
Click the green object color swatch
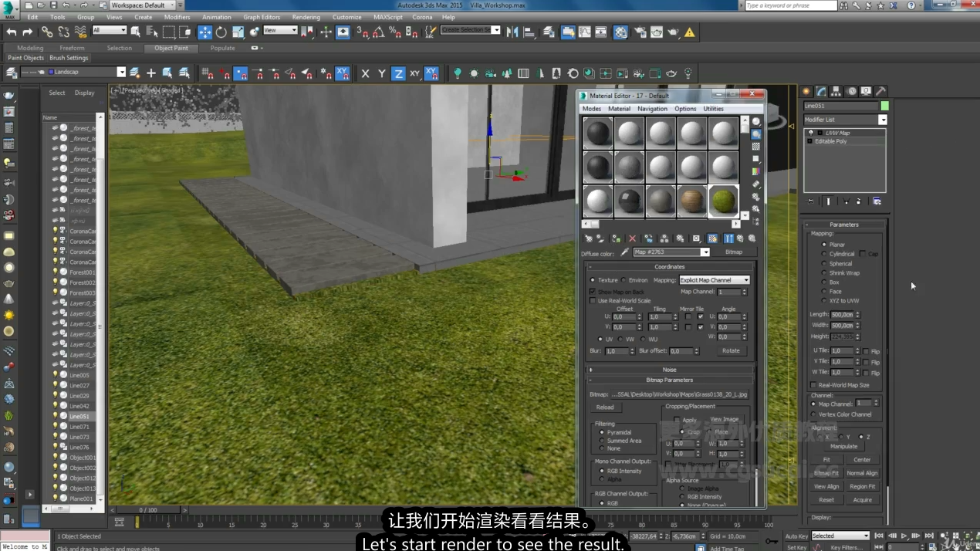[884, 106]
